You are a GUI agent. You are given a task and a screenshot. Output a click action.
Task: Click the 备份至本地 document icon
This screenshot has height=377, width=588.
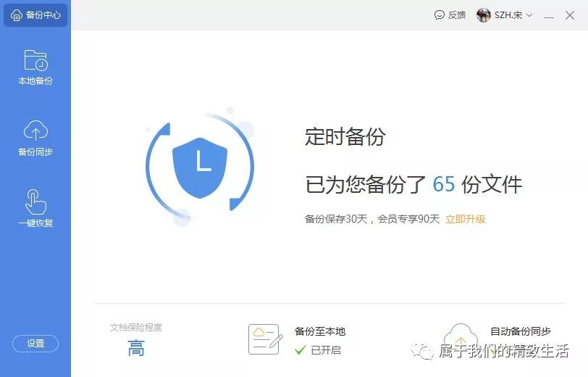click(x=265, y=339)
